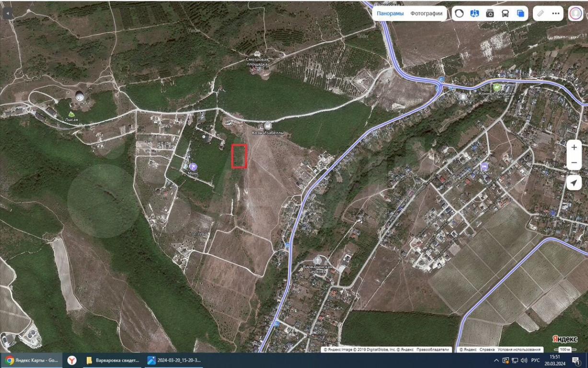Open the Условия использования link
This screenshot has width=588, height=368.
[519, 350]
